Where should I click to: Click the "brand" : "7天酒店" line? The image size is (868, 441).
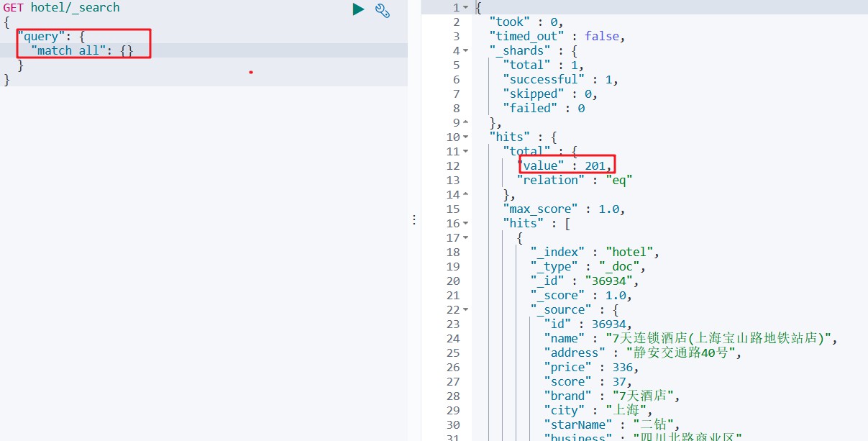612,396
